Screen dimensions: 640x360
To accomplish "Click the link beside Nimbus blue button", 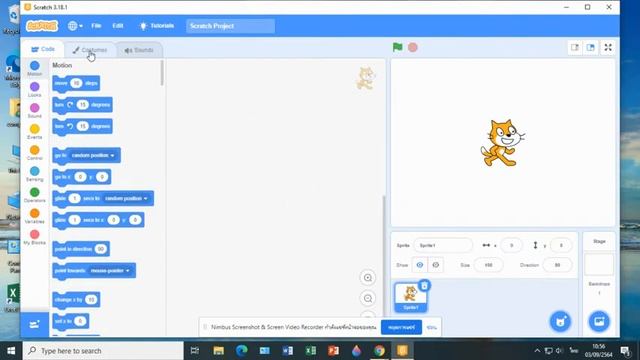I will (431, 327).
